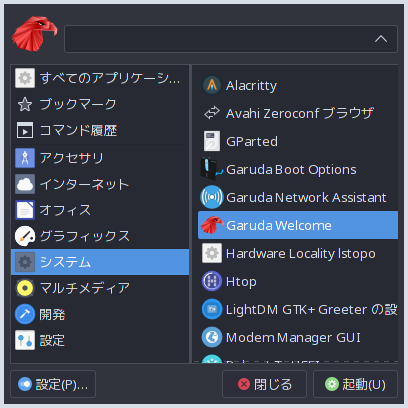Click the ブックマーク star icon

tap(25, 104)
